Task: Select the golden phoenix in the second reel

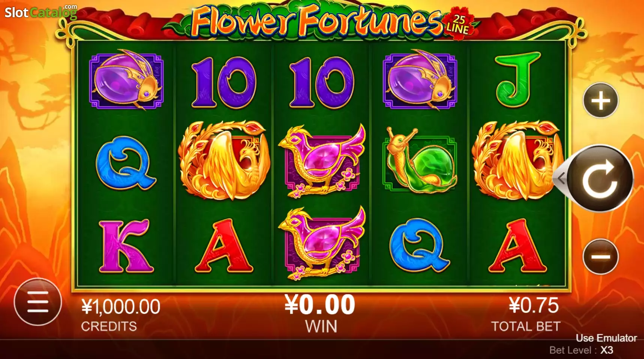Action: (x=224, y=160)
